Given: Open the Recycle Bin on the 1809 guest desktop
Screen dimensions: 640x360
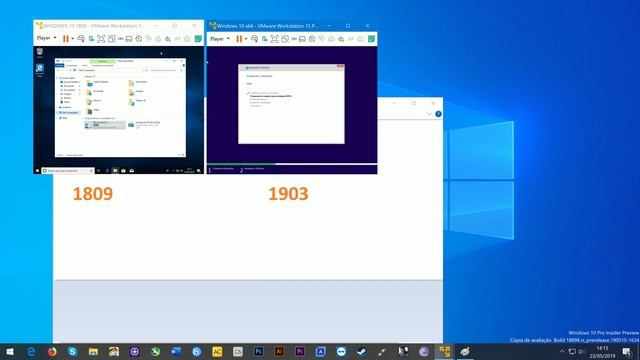Looking at the screenshot, I should (40, 53).
